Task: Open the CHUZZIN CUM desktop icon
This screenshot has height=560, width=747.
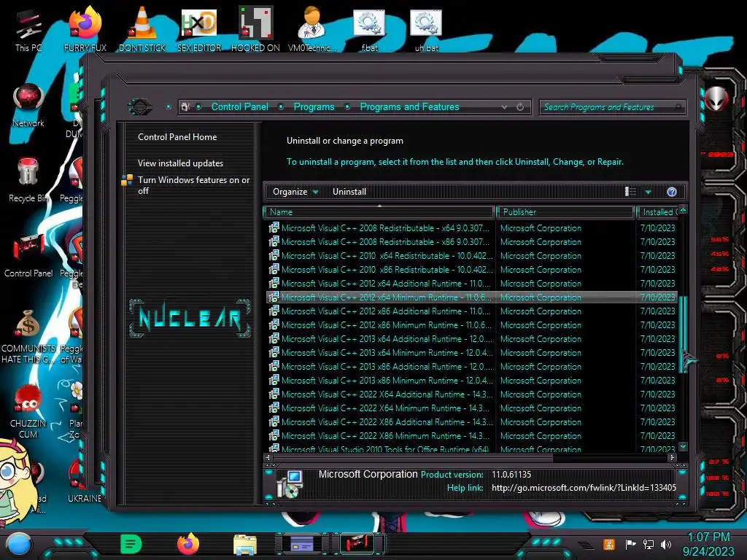Action: tap(28, 412)
